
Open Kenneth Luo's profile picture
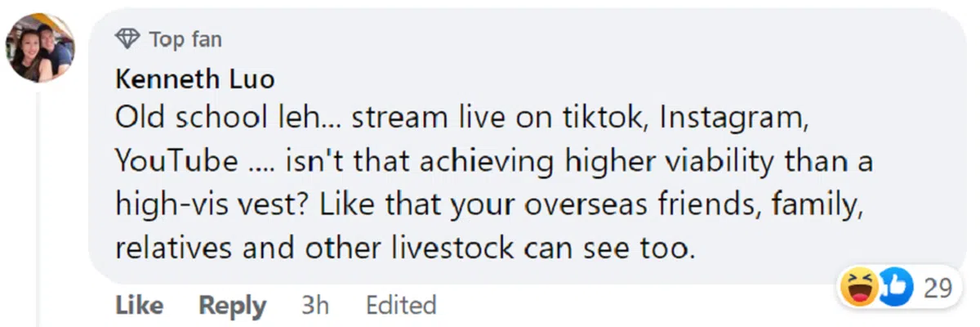[x=41, y=48]
